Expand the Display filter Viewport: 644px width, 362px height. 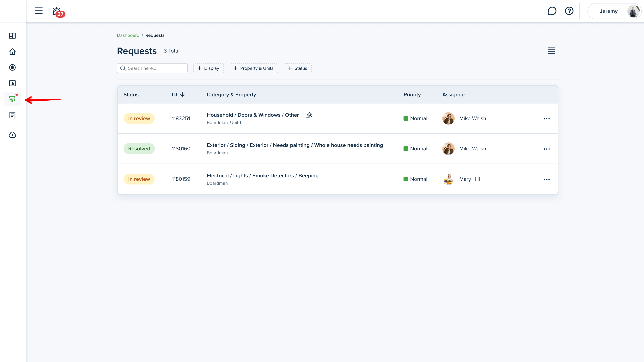tap(208, 68)
